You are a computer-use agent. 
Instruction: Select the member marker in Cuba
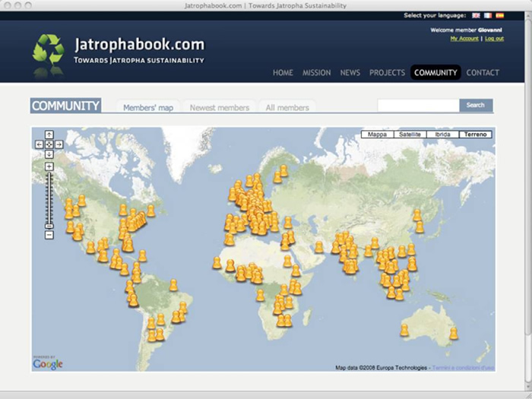click(x=143, y=256)
